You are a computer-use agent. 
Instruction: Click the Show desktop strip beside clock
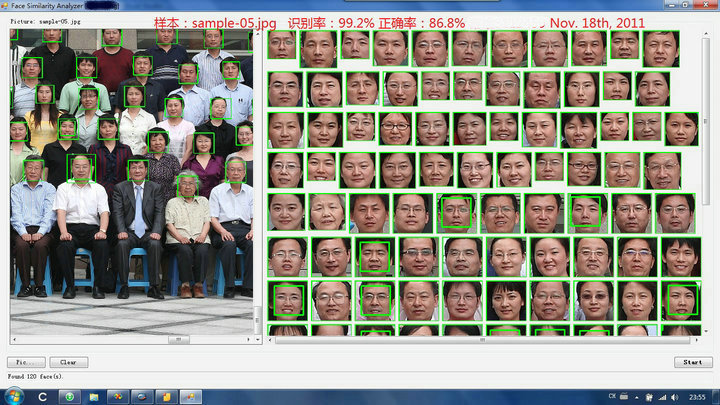(716, 397)
